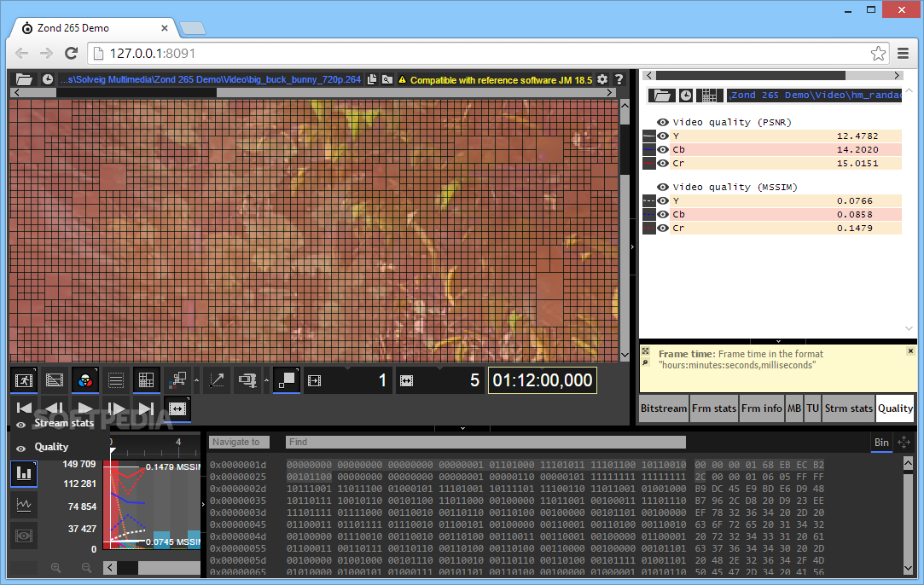
Task: Toggle visibility of Video quality (PSNR) group
Action: [663, 123]
